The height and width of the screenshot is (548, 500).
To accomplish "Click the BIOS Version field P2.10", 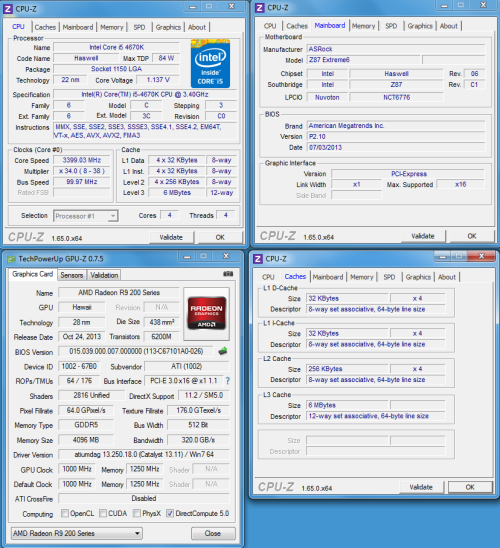I will click(x=396, y=136).
